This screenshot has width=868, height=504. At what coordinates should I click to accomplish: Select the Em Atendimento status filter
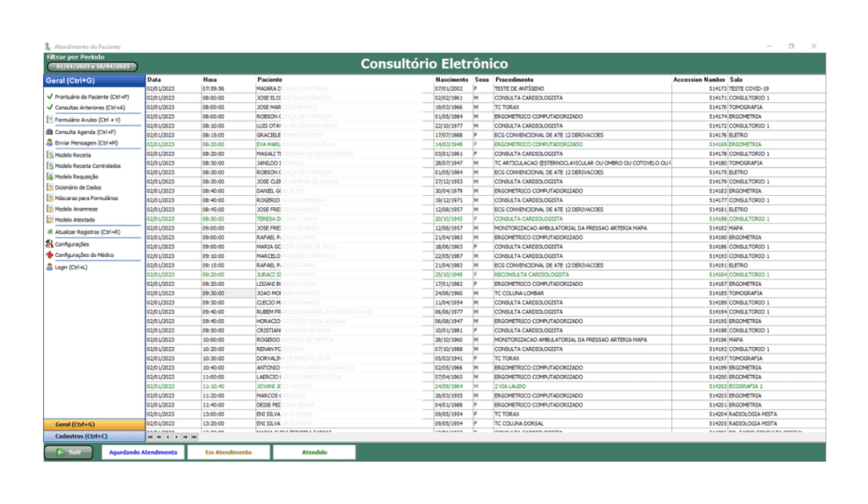228,452
